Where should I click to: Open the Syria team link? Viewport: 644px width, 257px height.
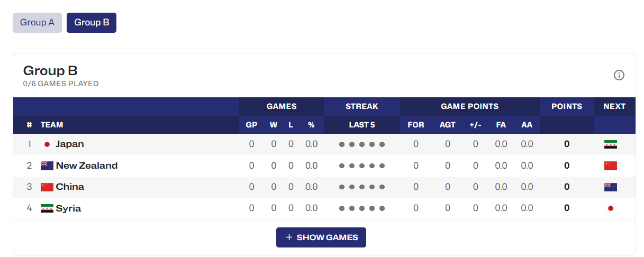click(68, 208)
